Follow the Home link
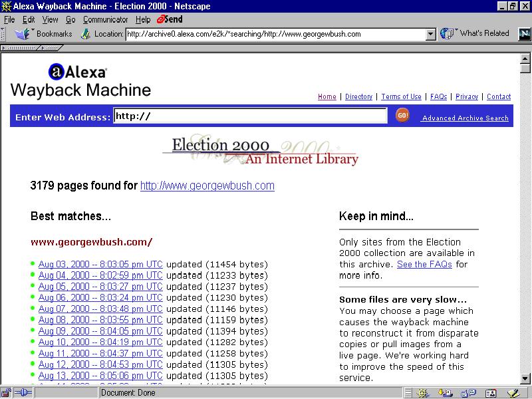Viewport: 532px width, 399px height. click(x=327, y=96)
